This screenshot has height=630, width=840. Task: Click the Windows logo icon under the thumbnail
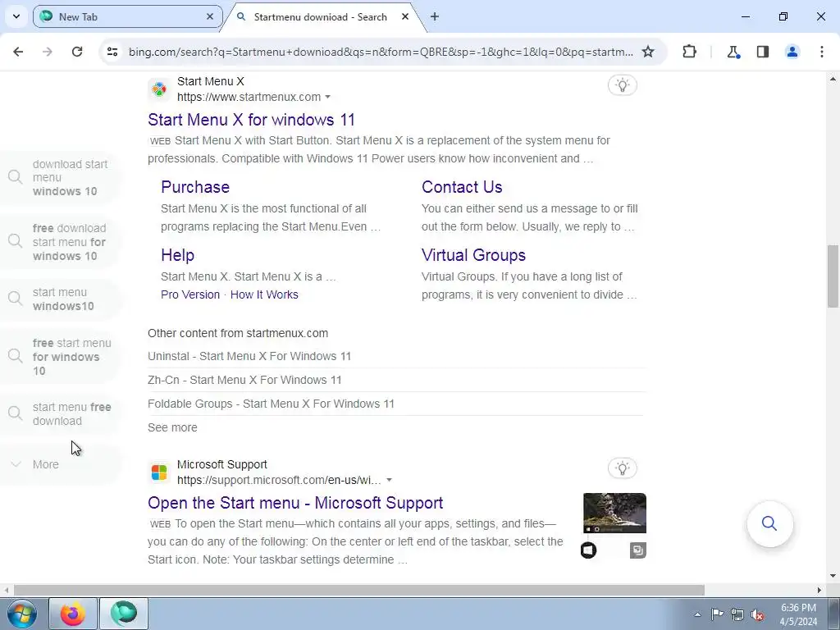(588, 550)
